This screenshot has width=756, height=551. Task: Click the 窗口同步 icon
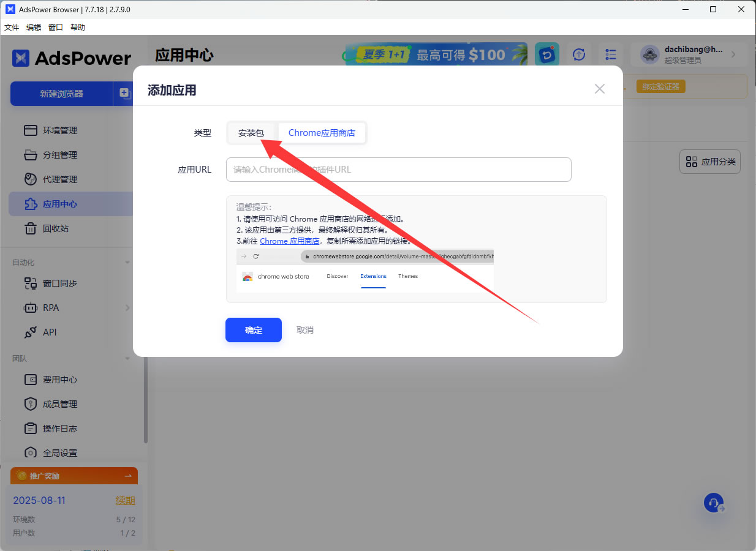point(31,283)
